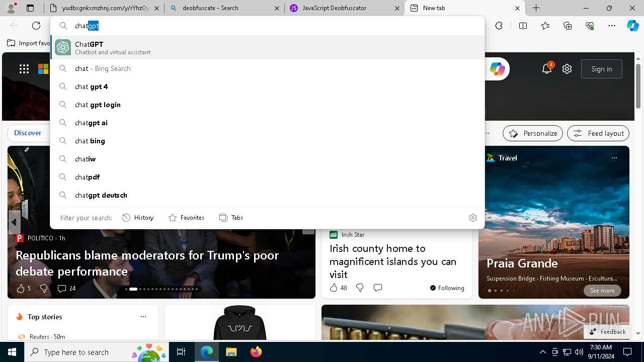The height and width of the screenshot is (362, 644).
Task: Open Top stories more options
Action: point(143,317)
